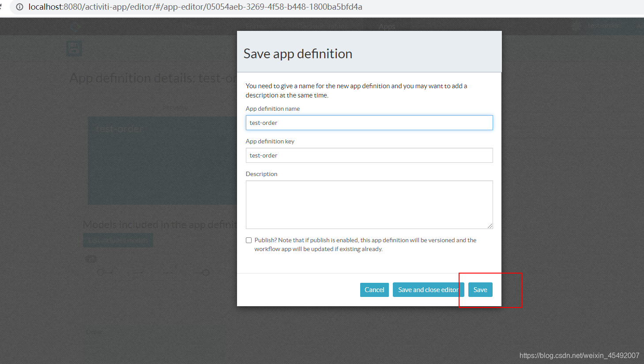Click Edit included models button behind dialog
This screenshot has height=364, width=644.
pyautogui.click(x=118, y=240)
